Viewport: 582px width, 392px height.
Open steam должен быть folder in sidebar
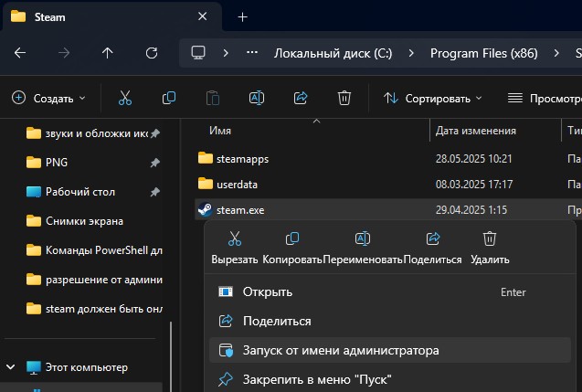click(95, 309)
